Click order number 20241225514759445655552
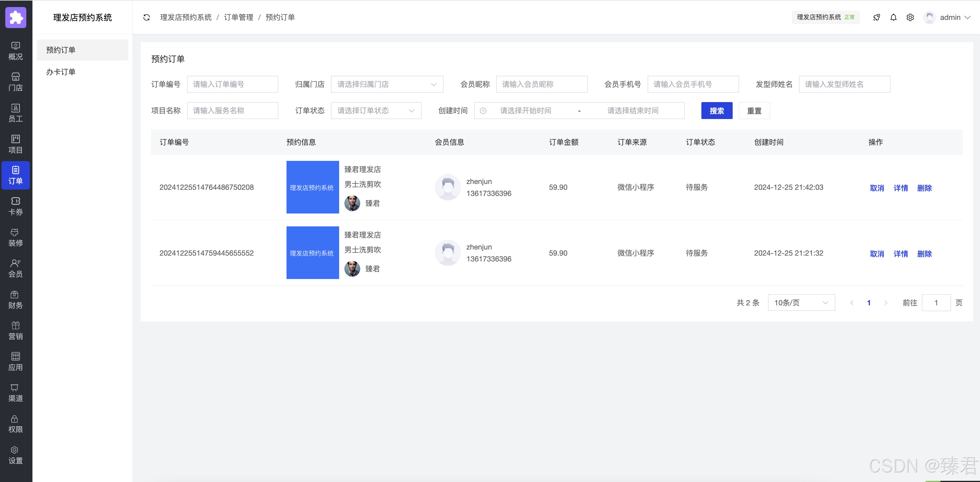The width and height of the screenshot is (980, 482). click(207, 253)
